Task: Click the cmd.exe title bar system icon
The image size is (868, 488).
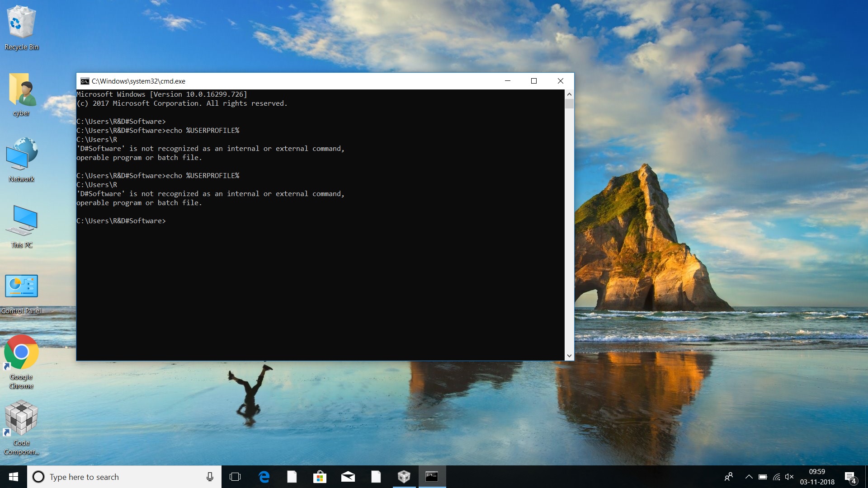Action: [85, 81]
